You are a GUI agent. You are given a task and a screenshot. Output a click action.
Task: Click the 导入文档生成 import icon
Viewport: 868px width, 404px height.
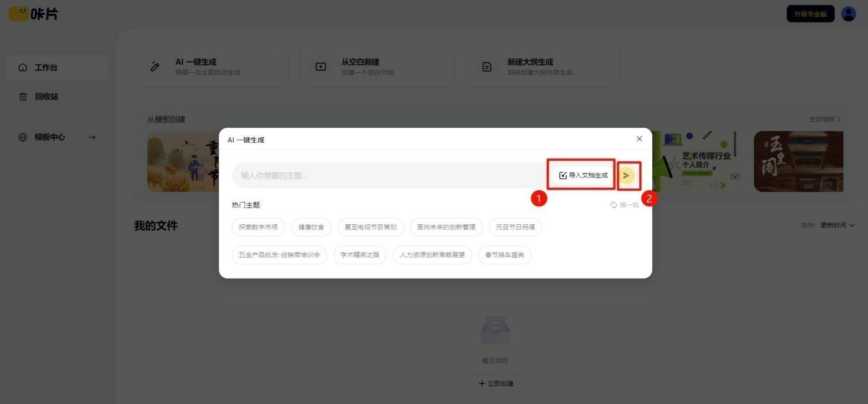pos(562,175)
